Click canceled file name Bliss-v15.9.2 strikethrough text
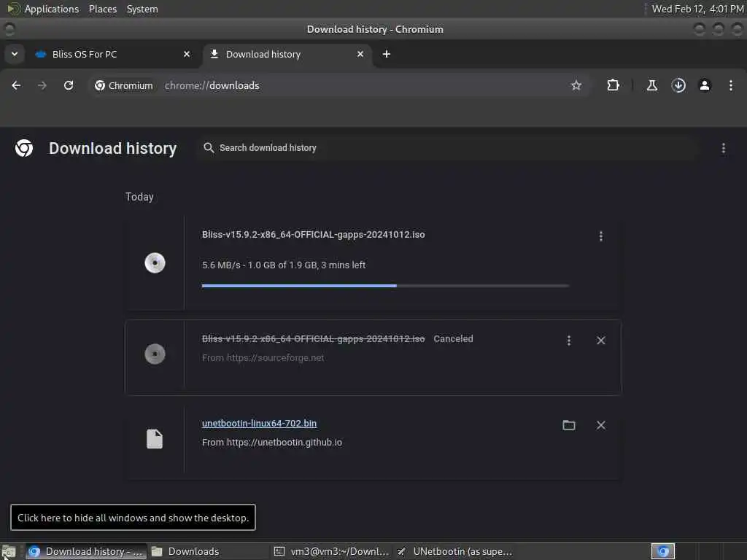Image resolution: width=747 pixels, height=560 pixels. click(x=313, y=338)
